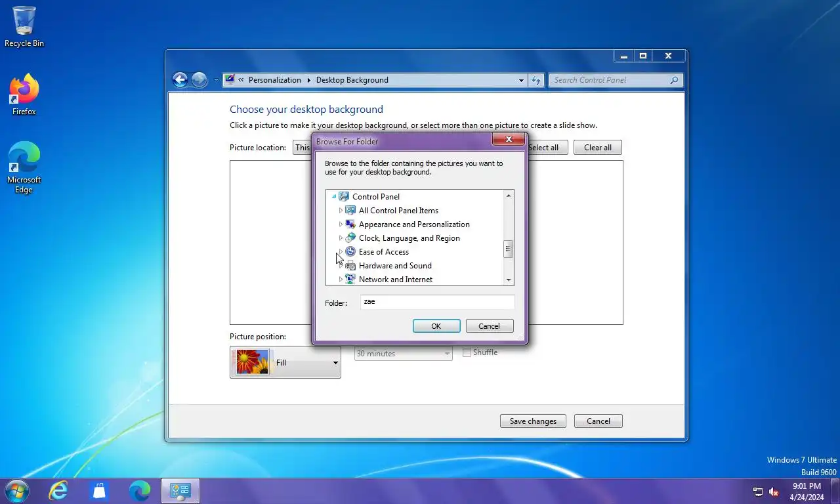Go forward with the Forward arrow button
The height and width of the screenshot is (504, 840).
tap(199, 80)
